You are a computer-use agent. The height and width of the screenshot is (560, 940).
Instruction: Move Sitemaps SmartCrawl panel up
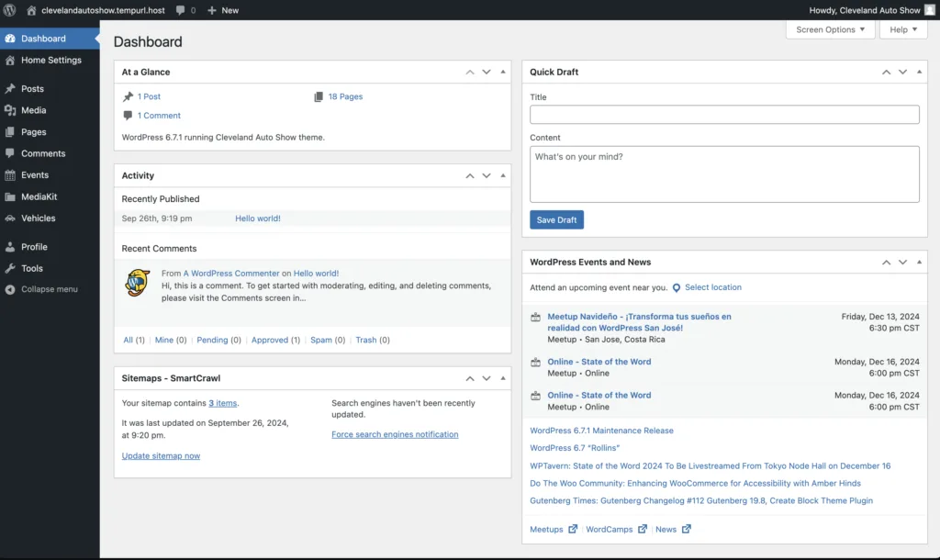[x=470, y=378]
